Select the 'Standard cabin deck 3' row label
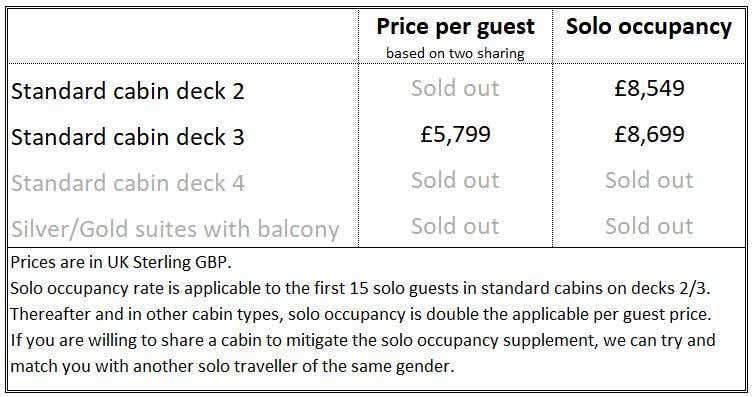The width and height of the screenshot is (752, 397). pos(128,137)
